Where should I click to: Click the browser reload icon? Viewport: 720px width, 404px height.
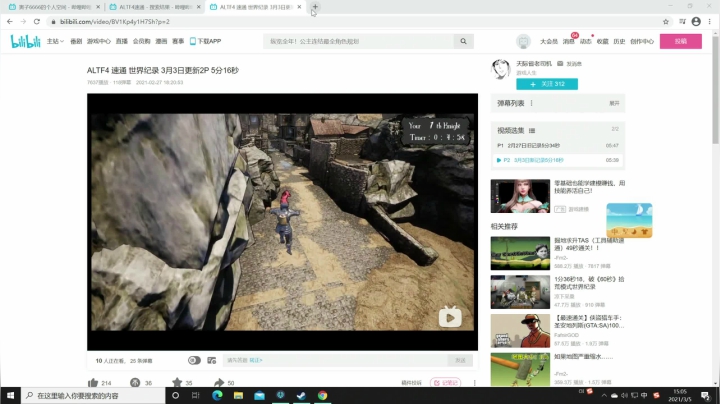click(37, 22)
